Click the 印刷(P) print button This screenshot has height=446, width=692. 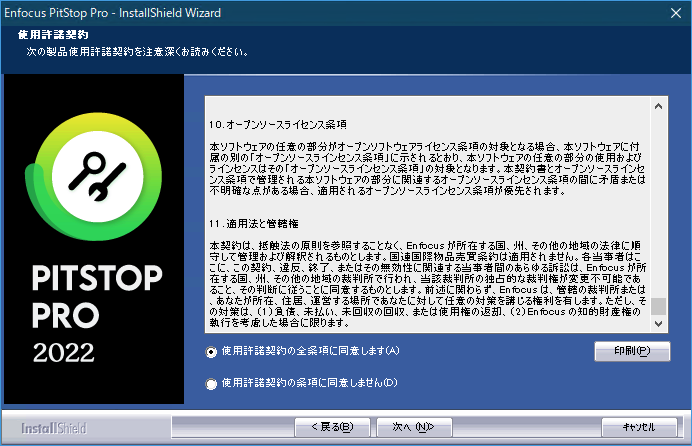click(x=632, y=351)
